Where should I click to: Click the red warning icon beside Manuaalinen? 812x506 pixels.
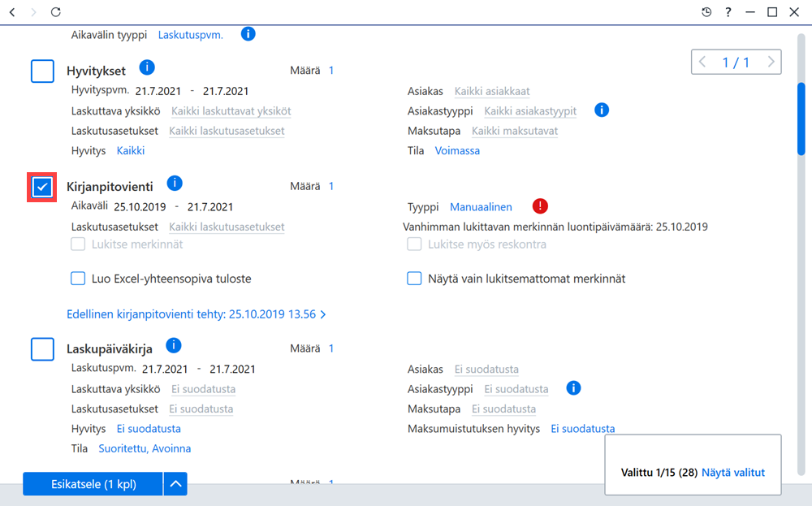[540, 206]
